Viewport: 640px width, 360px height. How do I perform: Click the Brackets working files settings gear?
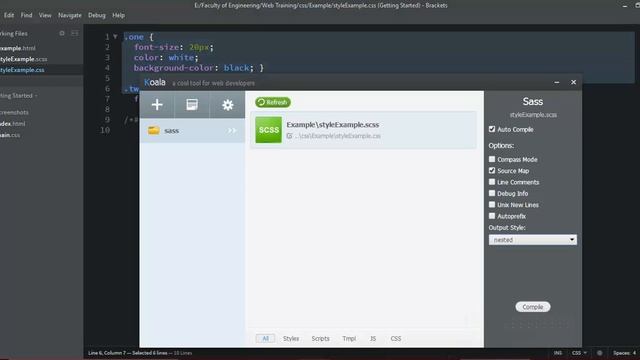click(x=62, y=33)
